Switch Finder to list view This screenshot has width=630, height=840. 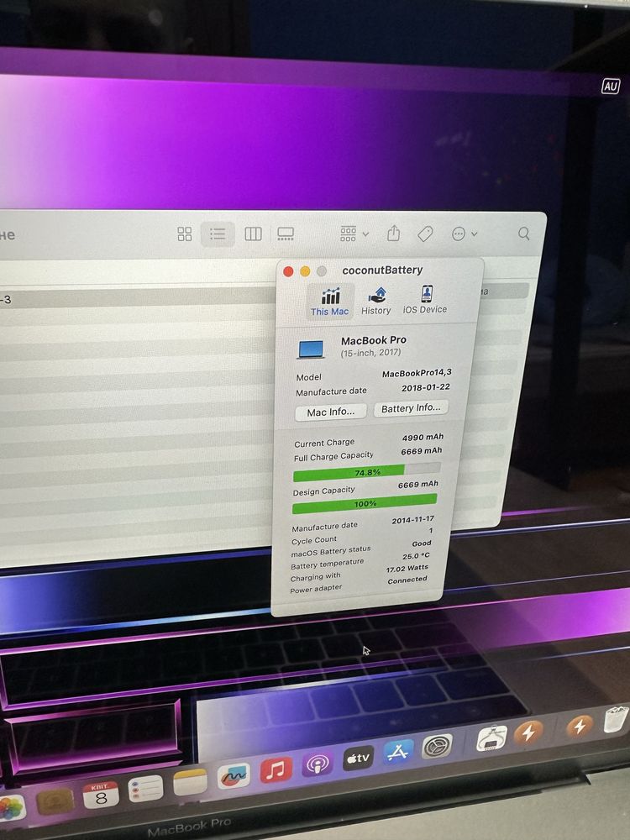coord(218,234)
